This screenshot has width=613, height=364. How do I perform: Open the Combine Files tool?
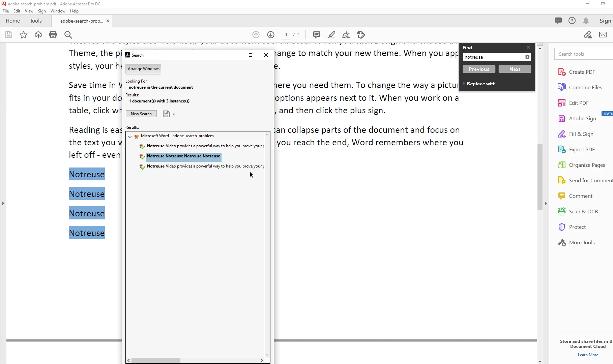click(580, 88)
